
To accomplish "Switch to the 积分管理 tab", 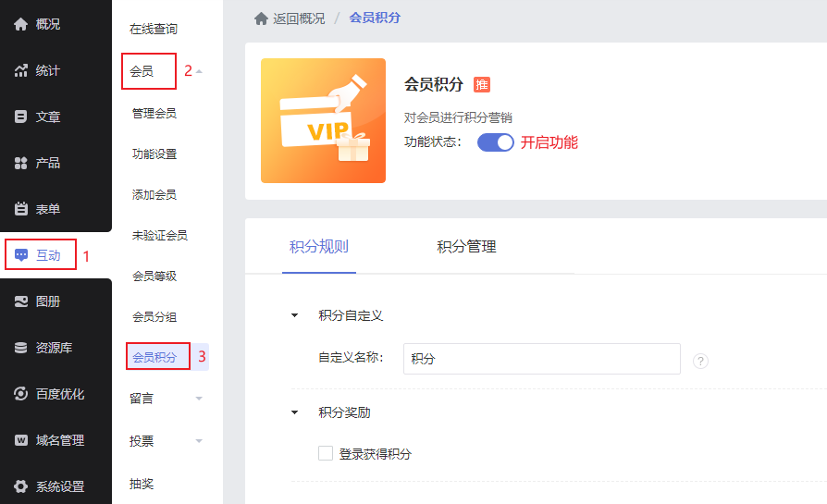I will [x=466, y=247].
